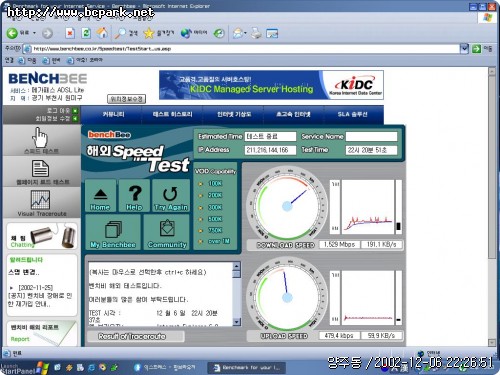
Task: Click the Windows Start button logo
Action: point(42,367)
